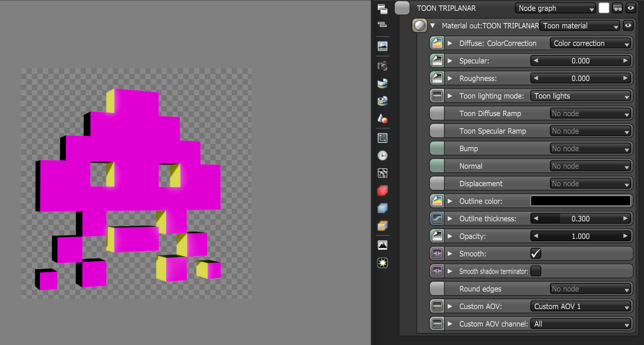The height and width of the screenshot is (345, 644).
Task: Click the black Outline color swatch
Action: [x=581, y=201]
